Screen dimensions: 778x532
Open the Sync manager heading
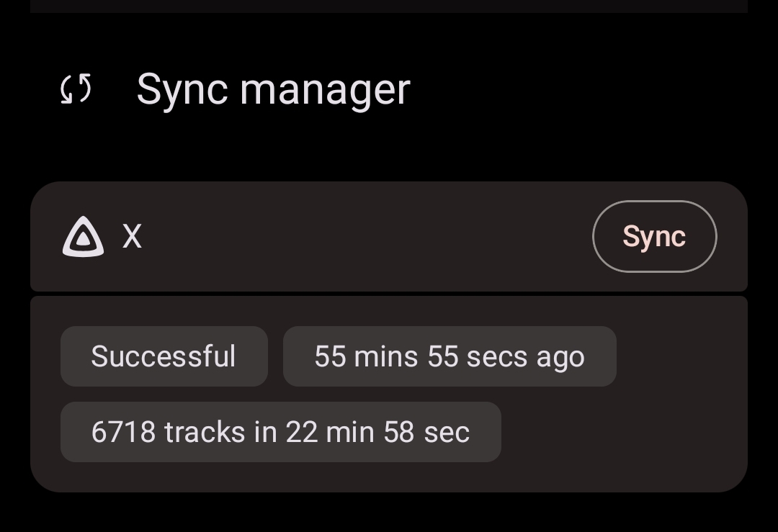click(272, 89)
